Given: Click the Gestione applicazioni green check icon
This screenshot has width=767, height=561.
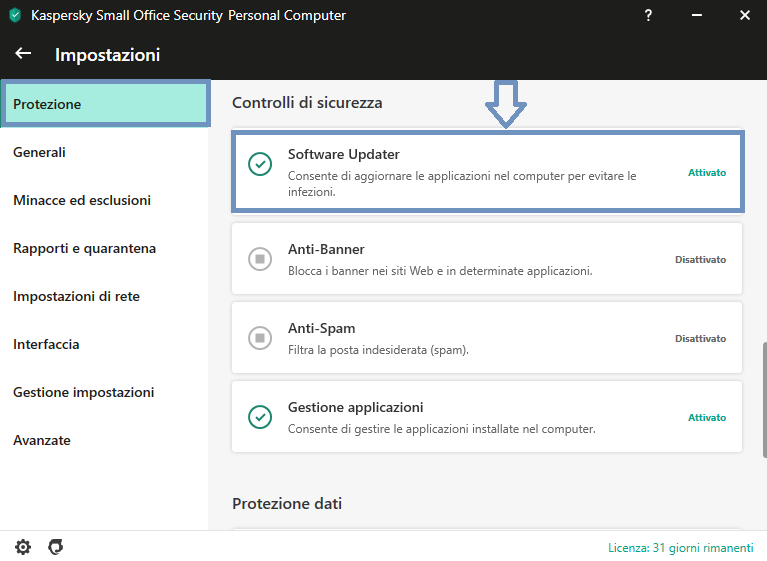Looking at the screenshot, I should (260, 417).
